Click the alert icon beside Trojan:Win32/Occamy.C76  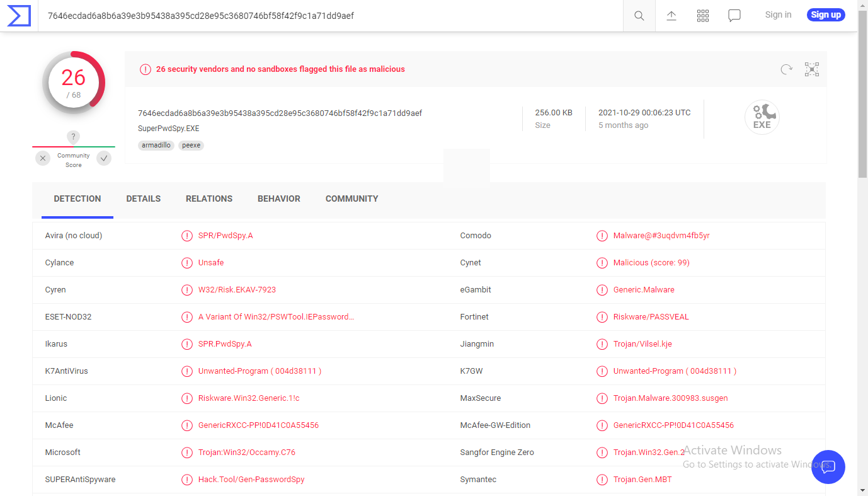(187, 453)
